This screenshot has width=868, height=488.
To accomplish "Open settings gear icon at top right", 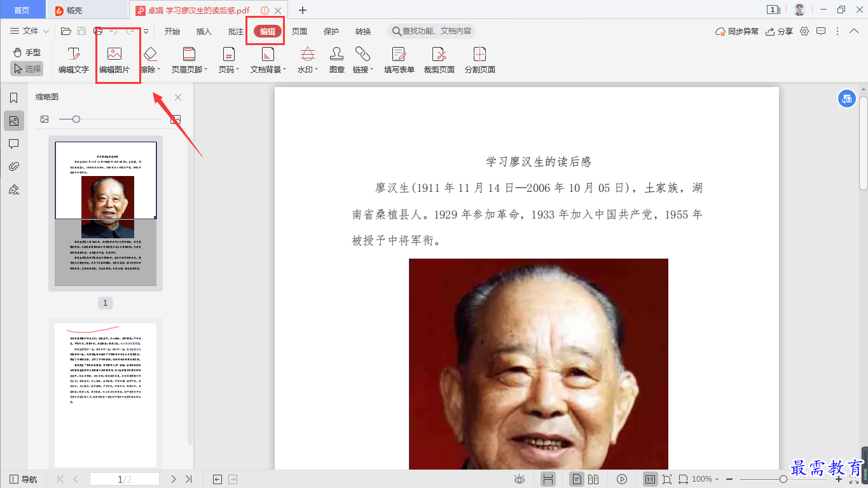I will 804,31.
